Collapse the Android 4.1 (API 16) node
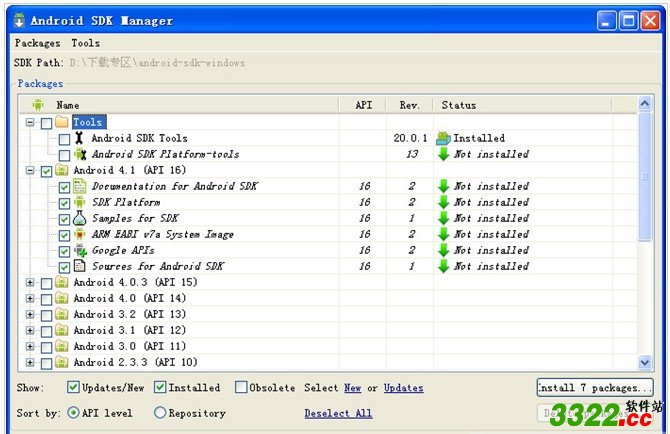The width and height of the screenshot is (670, 434). (x=29, y=170)
